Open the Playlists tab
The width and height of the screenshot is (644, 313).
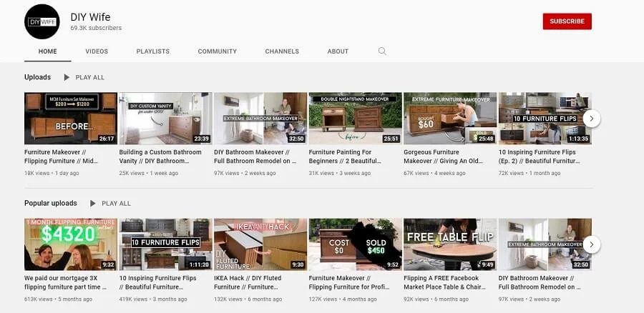pyautogui.click(x=152, y=51)
